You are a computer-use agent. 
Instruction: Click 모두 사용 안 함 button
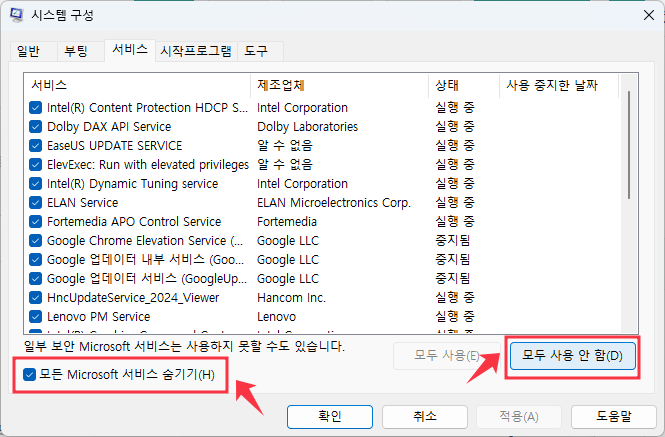[573, 356]
